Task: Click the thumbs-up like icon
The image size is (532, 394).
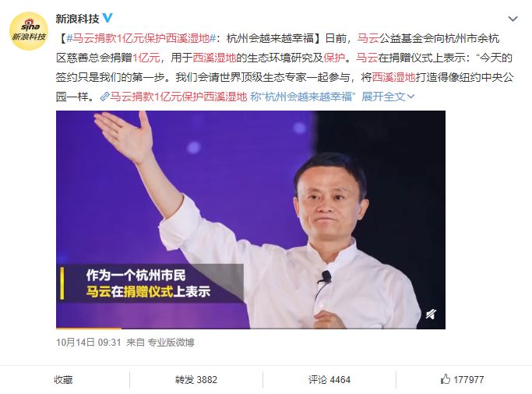Action: point(445,378)
